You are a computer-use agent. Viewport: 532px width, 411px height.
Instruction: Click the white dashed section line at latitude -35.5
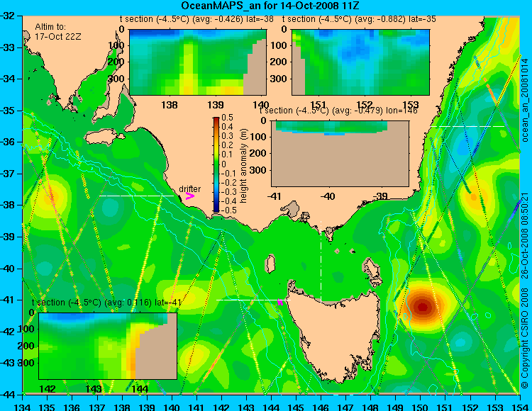tap(467, 126)
